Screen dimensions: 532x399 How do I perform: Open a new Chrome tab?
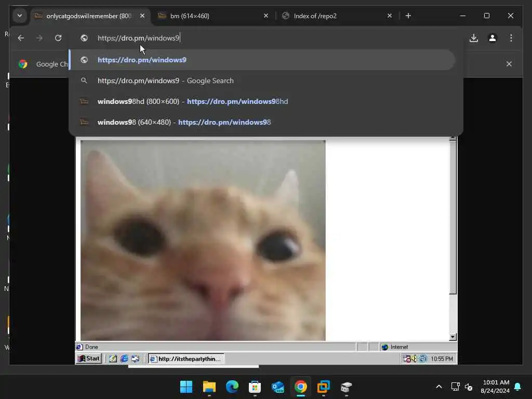click(x=408, y=16)
